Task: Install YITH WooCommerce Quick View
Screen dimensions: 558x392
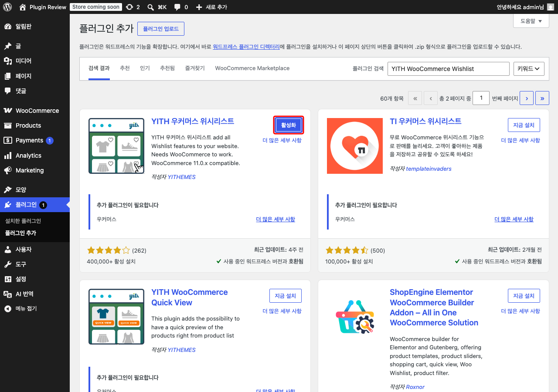Action: click(x=286, y=296)
